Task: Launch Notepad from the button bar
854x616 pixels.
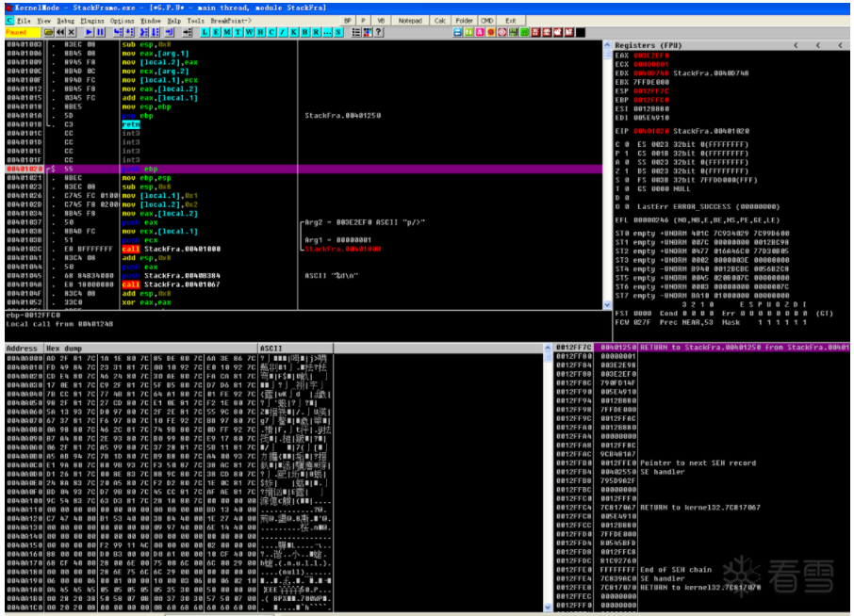Action: point(410,21)
